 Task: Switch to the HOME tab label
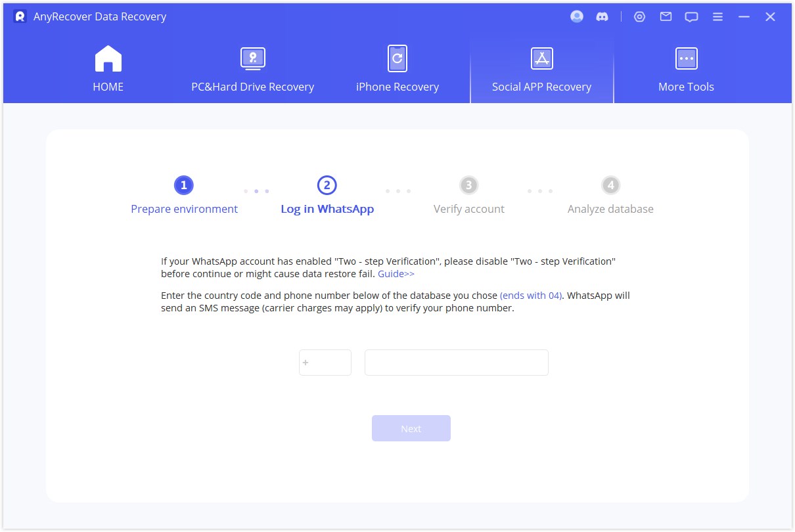pos(108,87)
